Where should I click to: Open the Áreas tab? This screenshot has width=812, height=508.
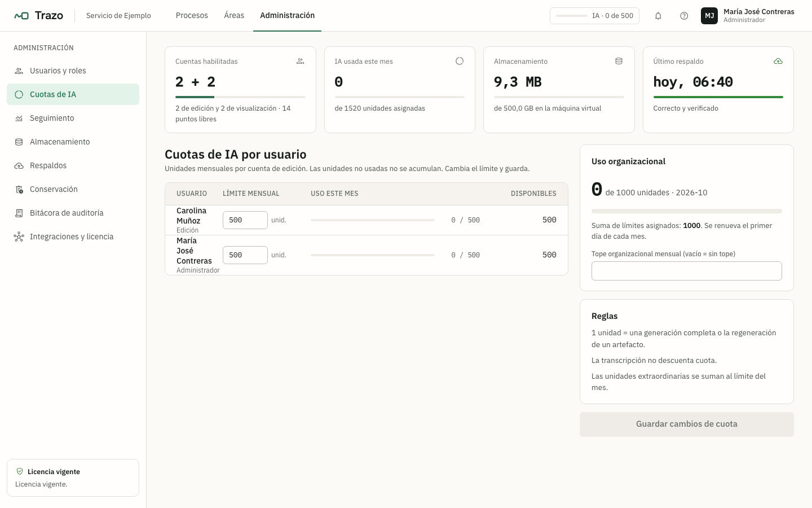[x=234, y=15]
